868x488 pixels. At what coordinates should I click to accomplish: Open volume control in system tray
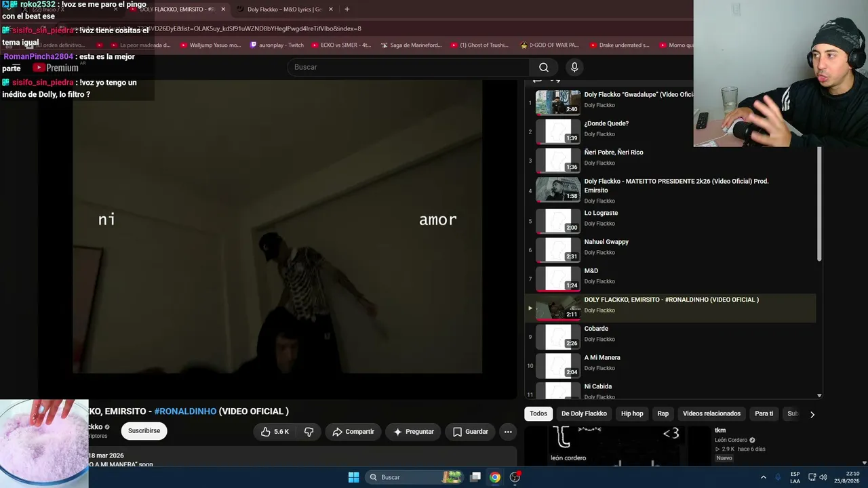[x=823, y=477]
